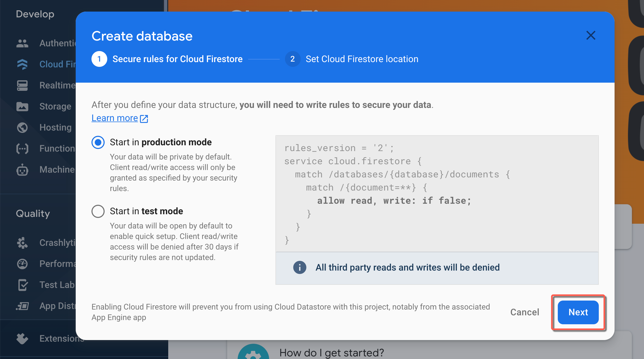Select Start in test mode radio
Image resolution: width=644 pixels, height=359 pixels.
tap(98, 211)
